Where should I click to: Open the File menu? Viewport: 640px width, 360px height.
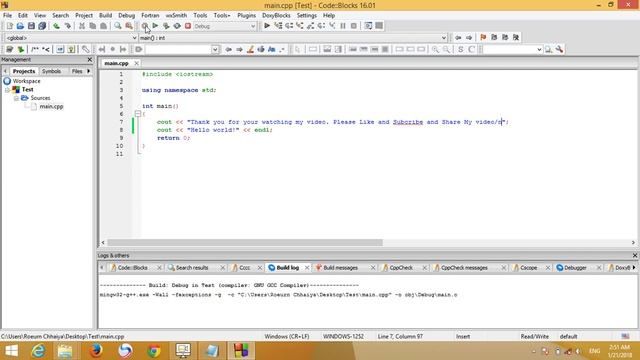tap(7, 15)
